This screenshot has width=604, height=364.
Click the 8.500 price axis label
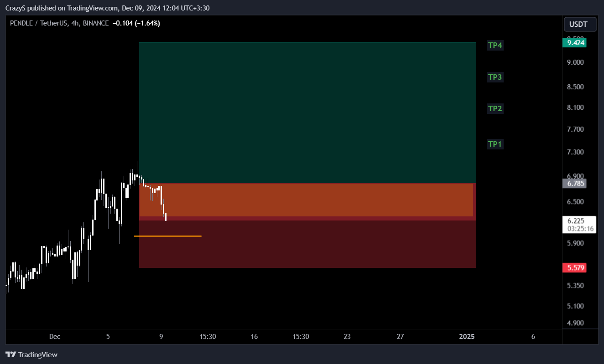576,87
